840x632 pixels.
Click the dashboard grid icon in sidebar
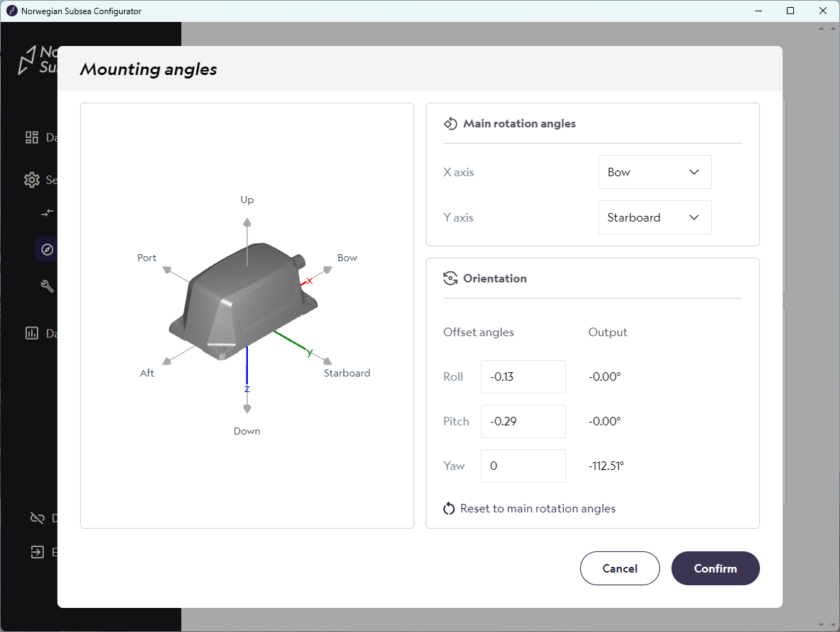(32, 137)
